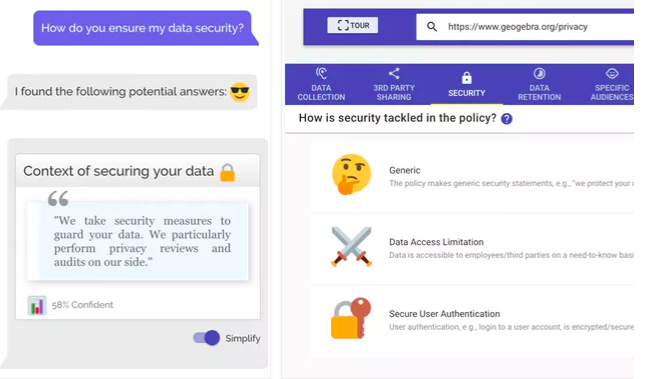Toggle the Simplify switch
651x379 pixels.
(x=206, y=338)
